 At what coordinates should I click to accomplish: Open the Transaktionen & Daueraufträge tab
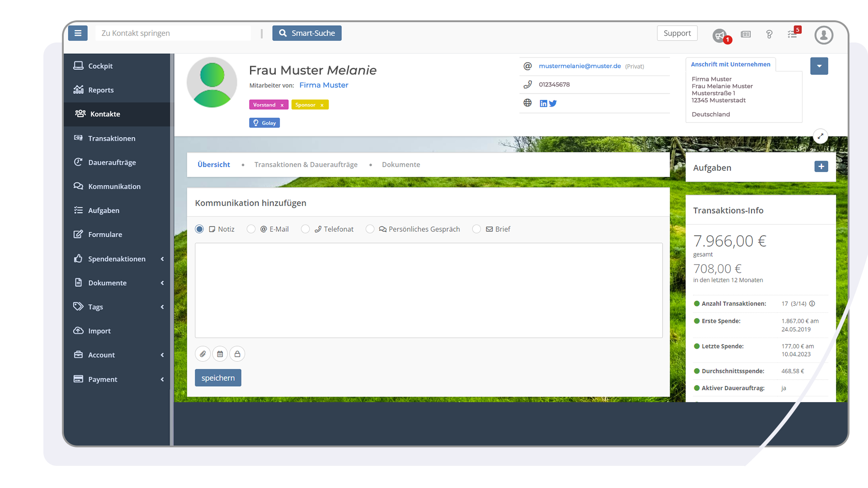click(306, 164)
